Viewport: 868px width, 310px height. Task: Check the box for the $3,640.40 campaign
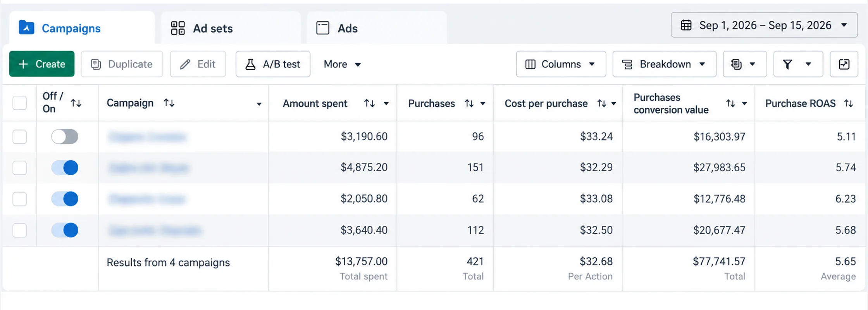coord(19,230)
